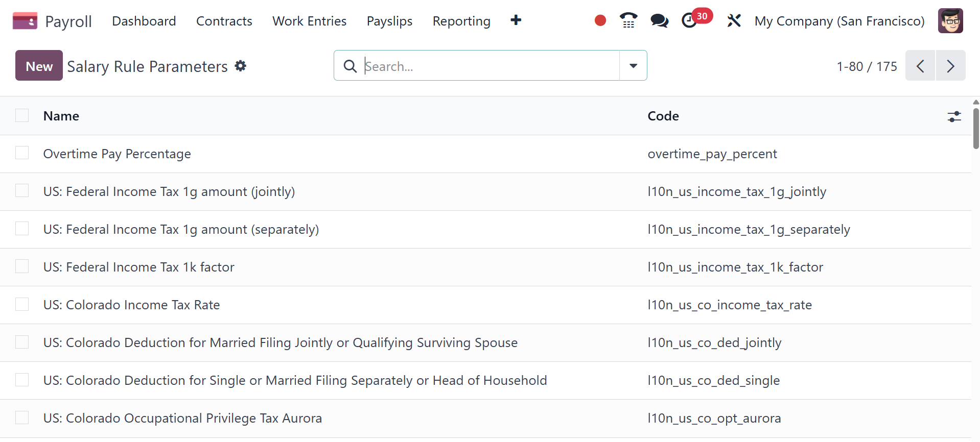
Task: Open the VoIP phone icon
Action: [x=628, y=21]
